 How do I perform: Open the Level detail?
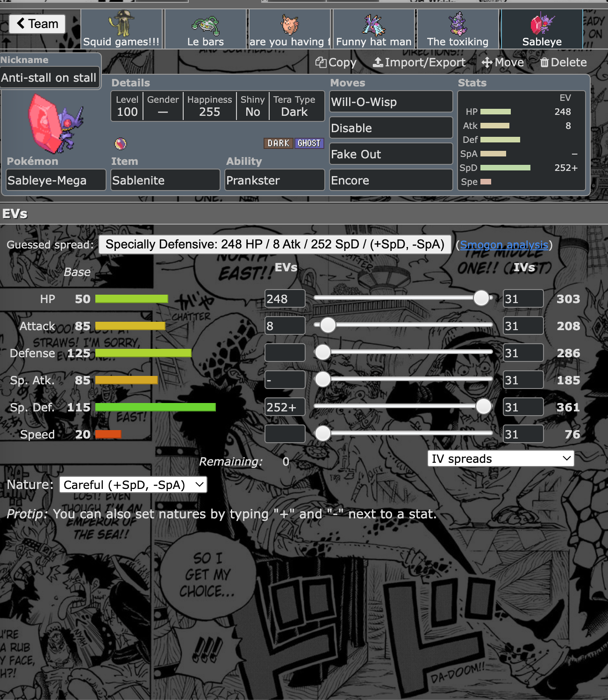pyautogui.click(x=127, y=106)
